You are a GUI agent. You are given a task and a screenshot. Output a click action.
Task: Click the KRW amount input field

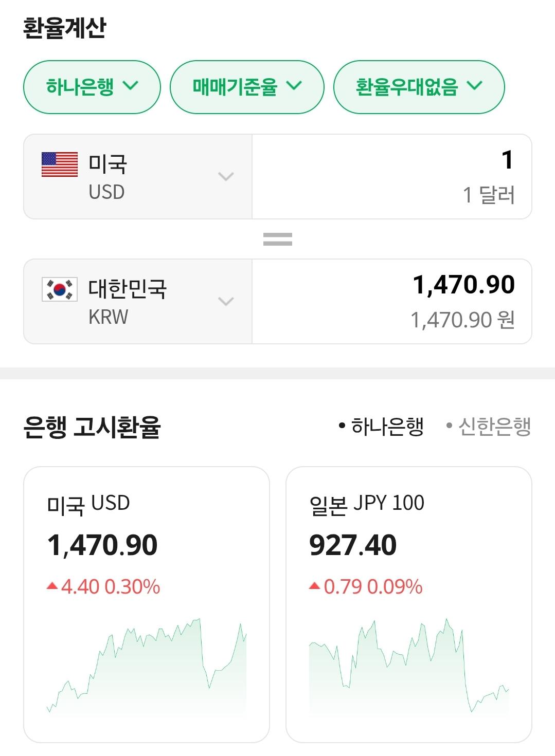click(x=391, y=301)
